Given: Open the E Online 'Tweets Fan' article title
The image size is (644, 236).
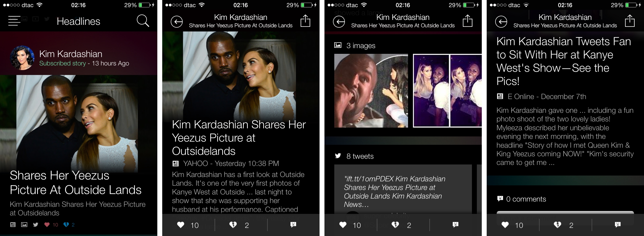Looking at the screenshot, I should click(x=563, y=61).
